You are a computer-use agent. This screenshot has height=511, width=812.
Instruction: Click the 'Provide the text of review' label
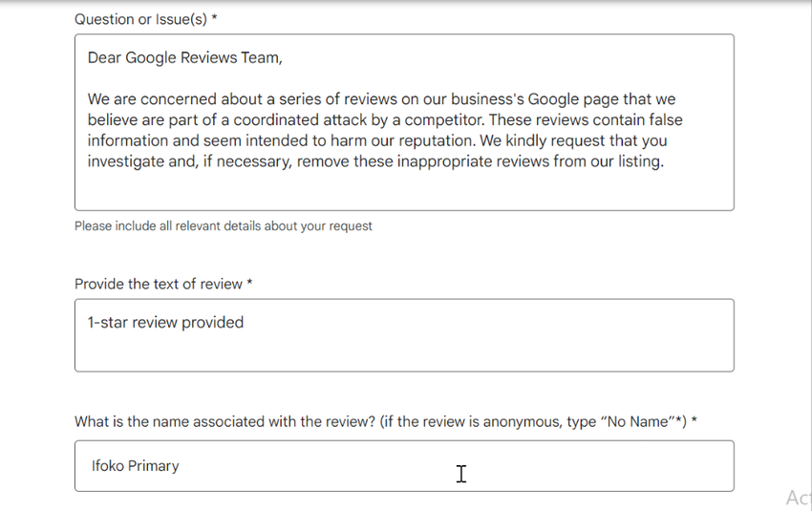tap(159, 284)
